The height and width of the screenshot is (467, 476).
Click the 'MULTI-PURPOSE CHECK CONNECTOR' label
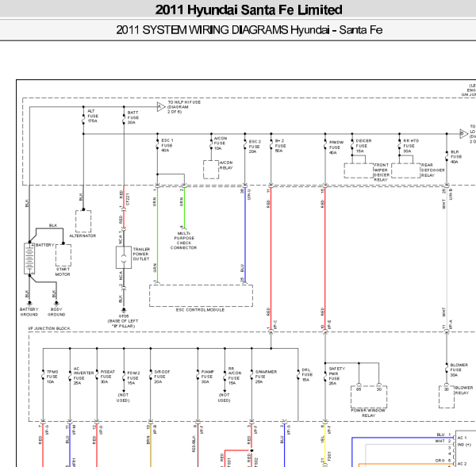click(184, 240)
